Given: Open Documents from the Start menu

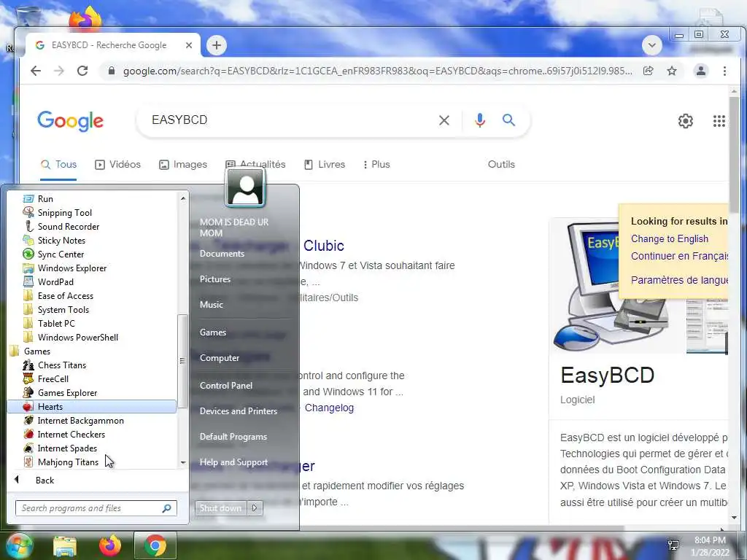Looking at the screenshot, I should (x=222, y=253).
